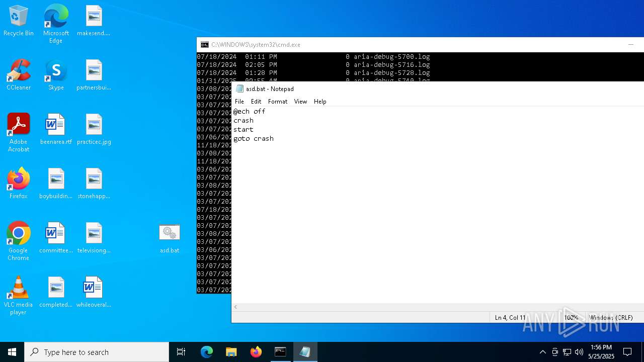This screenshot has width=644, height=362.
Task: Select the committee Word document icon
Action: tap(56, 238)
